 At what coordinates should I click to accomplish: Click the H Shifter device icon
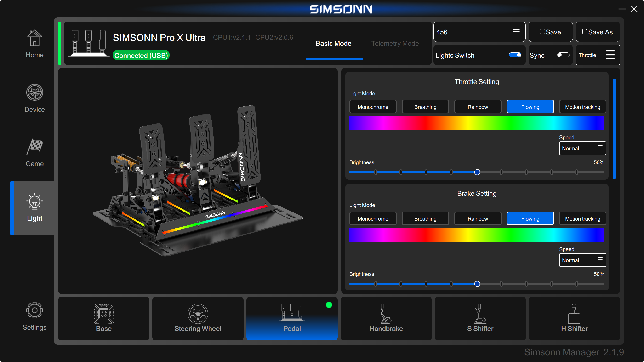coord(574,313)
